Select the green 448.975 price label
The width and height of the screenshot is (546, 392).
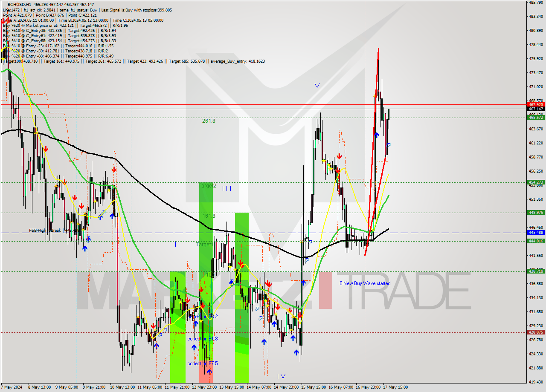(x=535, y=213)
